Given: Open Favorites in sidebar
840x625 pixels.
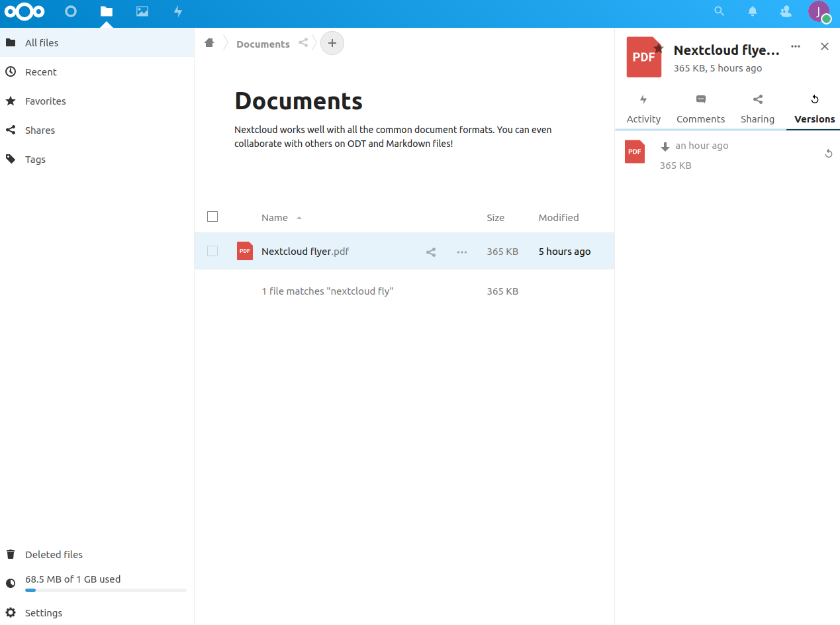Looking at the screenshot, I should pyautogui.click(x=97, y=101).
